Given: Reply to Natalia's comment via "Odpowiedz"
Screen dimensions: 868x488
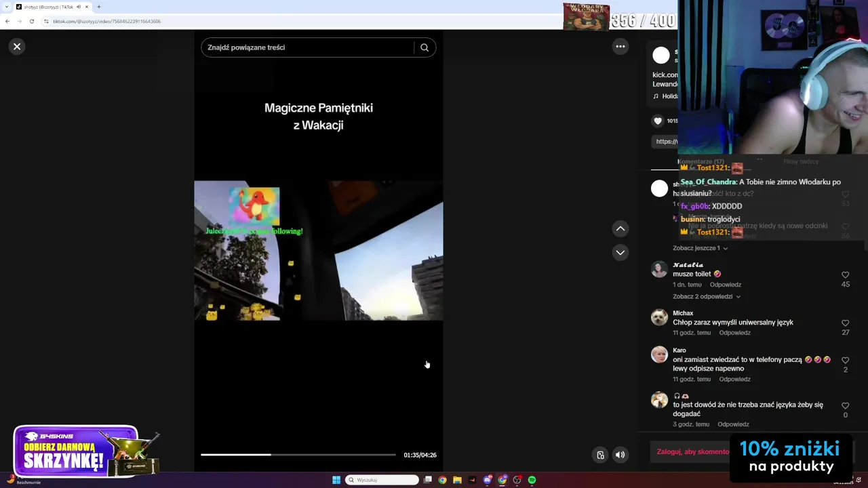Looking at the screenshot, I should (725, 285).
